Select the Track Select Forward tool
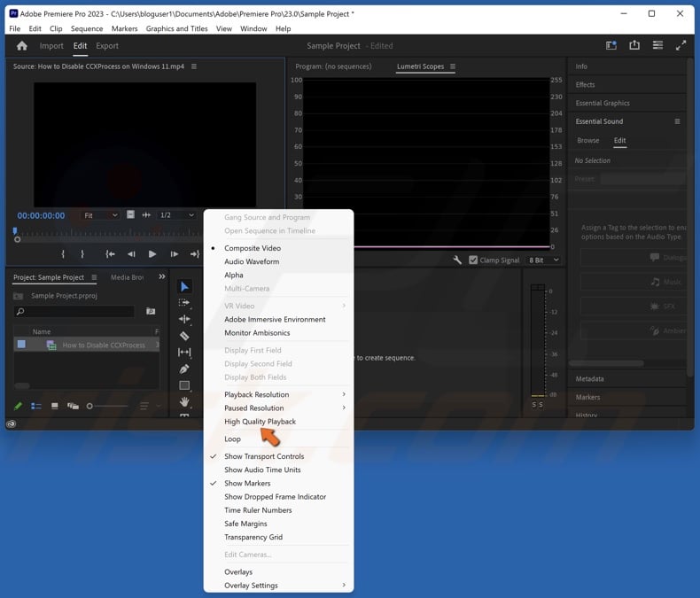Screen dimensions: 700x598 pyautogui.click(x=184, y=303)
